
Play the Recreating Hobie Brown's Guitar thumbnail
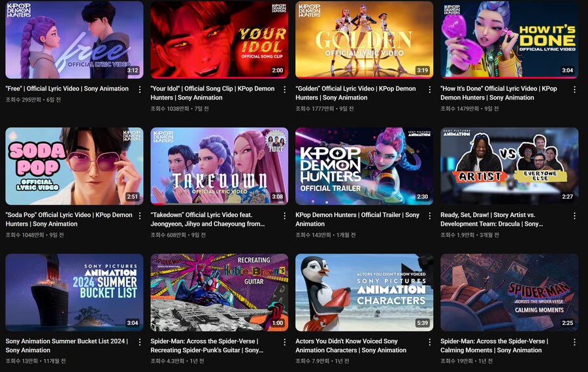click(x=220, y=292)
